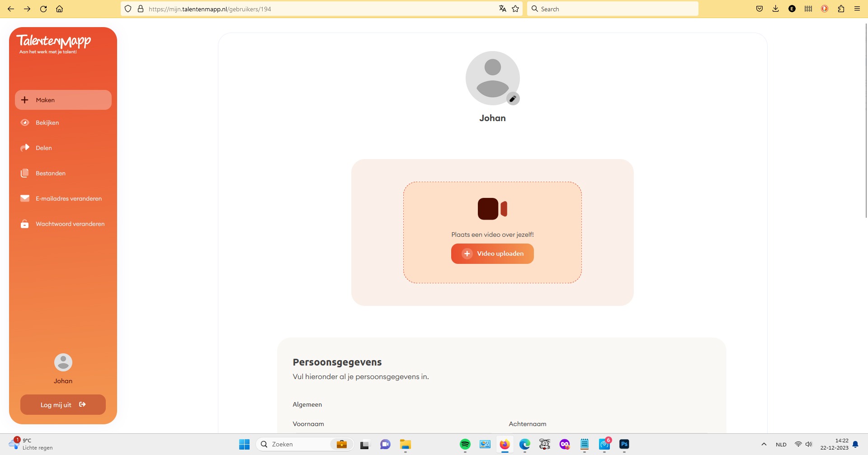Click the site padlock icon
The height and width of the screenshot is (455, 868).
pyautogui.click(x=141, y=9)
